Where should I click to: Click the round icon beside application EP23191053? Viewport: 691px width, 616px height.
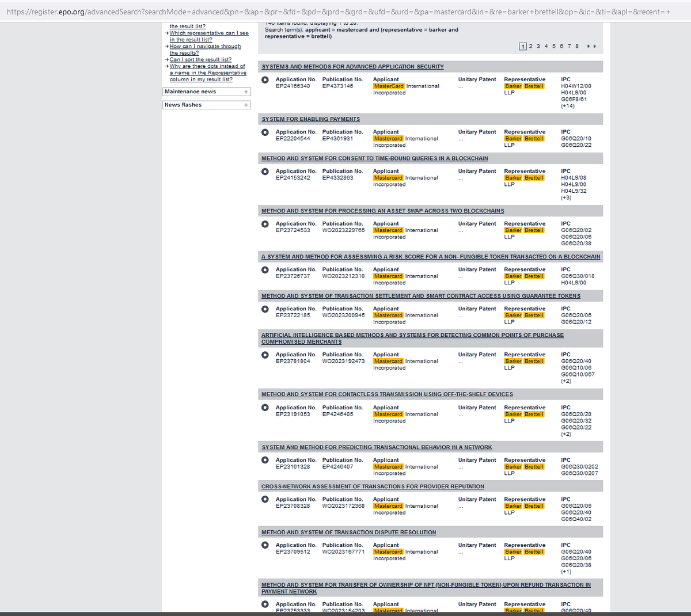click(265, 407)
